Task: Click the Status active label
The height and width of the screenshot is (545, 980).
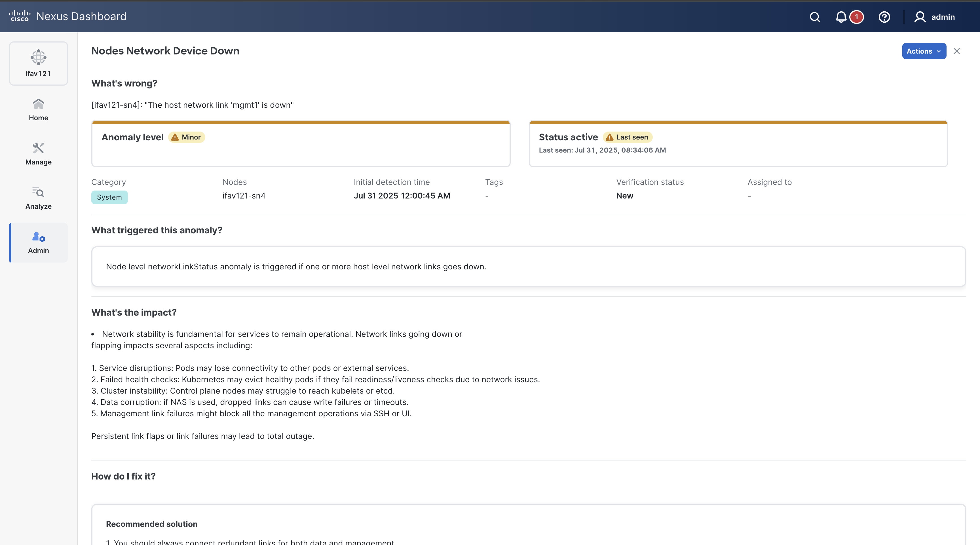Action: coord(568,137)
